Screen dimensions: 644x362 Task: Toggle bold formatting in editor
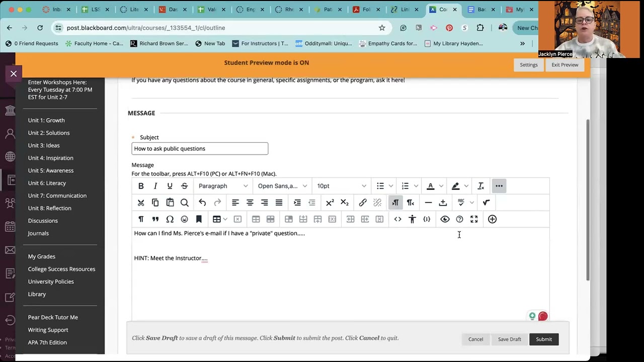pyautogui.click(x=141, y=186)
